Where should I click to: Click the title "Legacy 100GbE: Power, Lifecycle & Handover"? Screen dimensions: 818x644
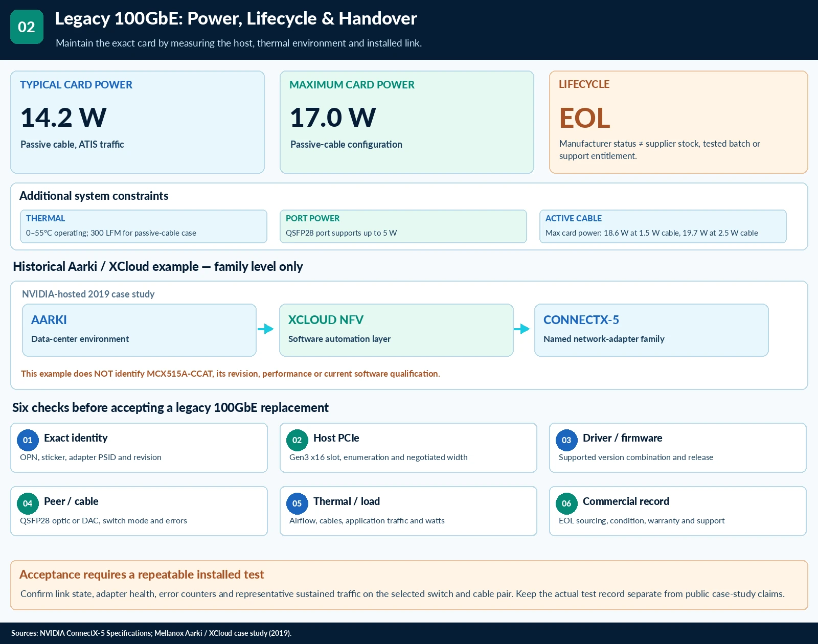tap(236, 18)
